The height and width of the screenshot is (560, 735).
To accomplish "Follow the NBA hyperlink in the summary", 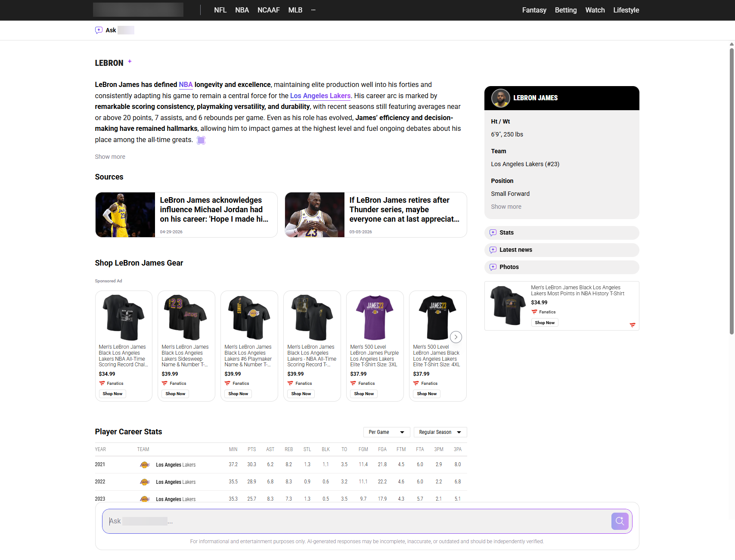I will (186, 84).
